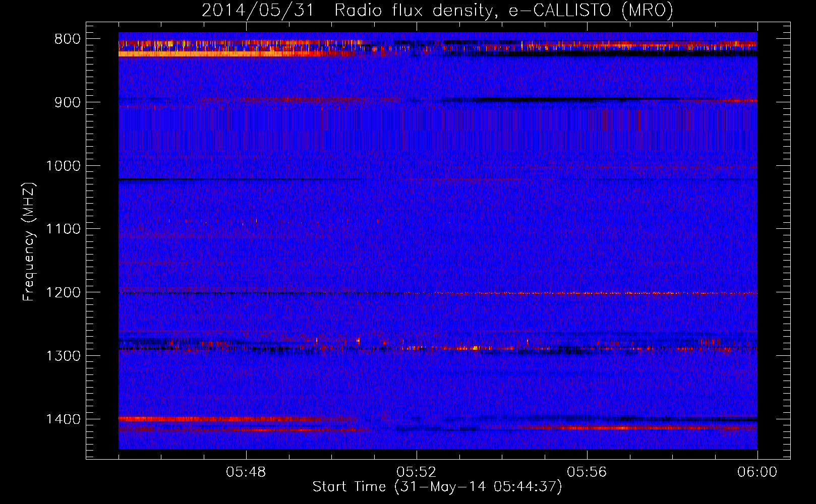Click the '06:00' time tick label
816x504 pixels.
757,472
